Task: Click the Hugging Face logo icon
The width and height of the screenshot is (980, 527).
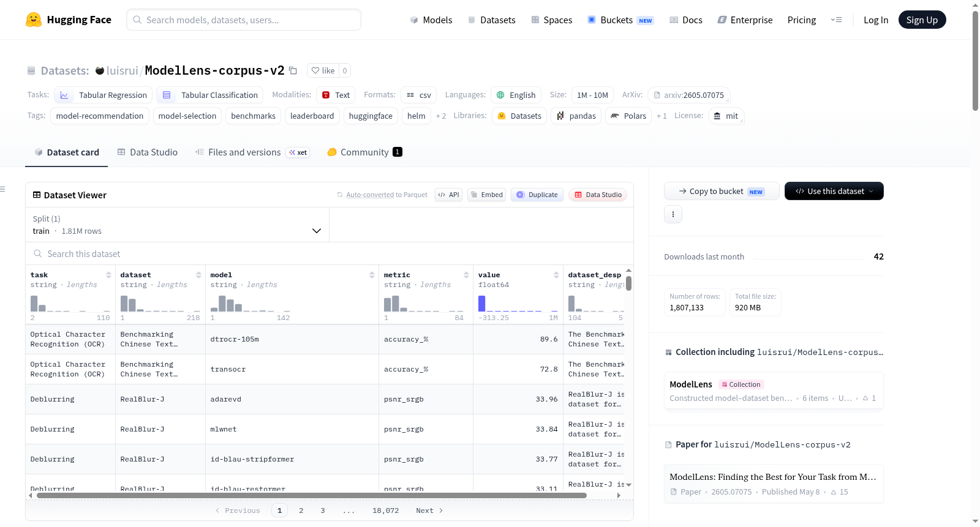Action: pyautogui.click(x=34, y=20)
